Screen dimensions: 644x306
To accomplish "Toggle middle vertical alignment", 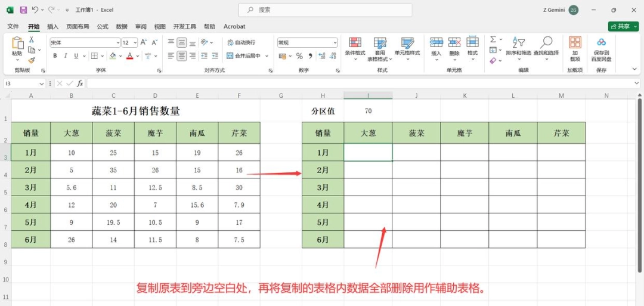I will (182, 42).
